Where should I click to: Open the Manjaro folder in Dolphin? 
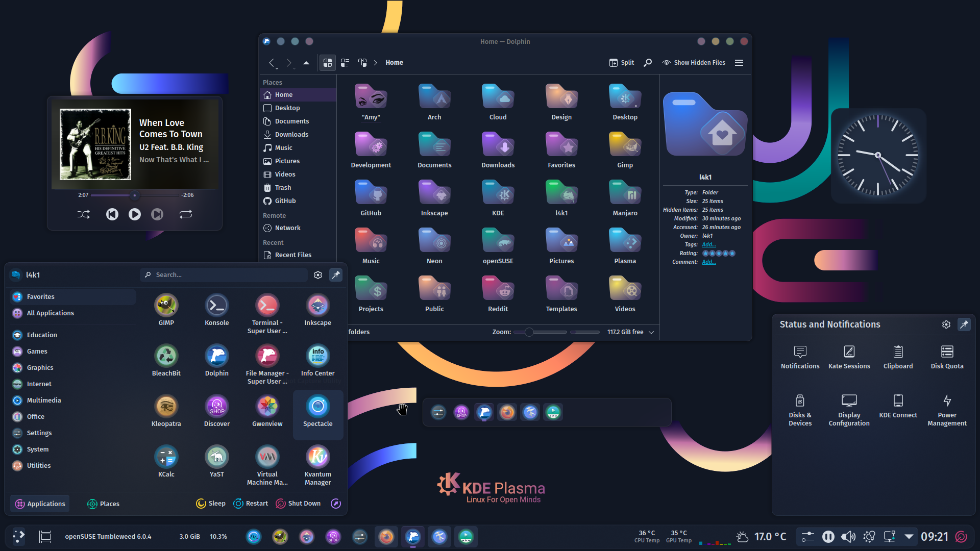[x=625, y=198]
